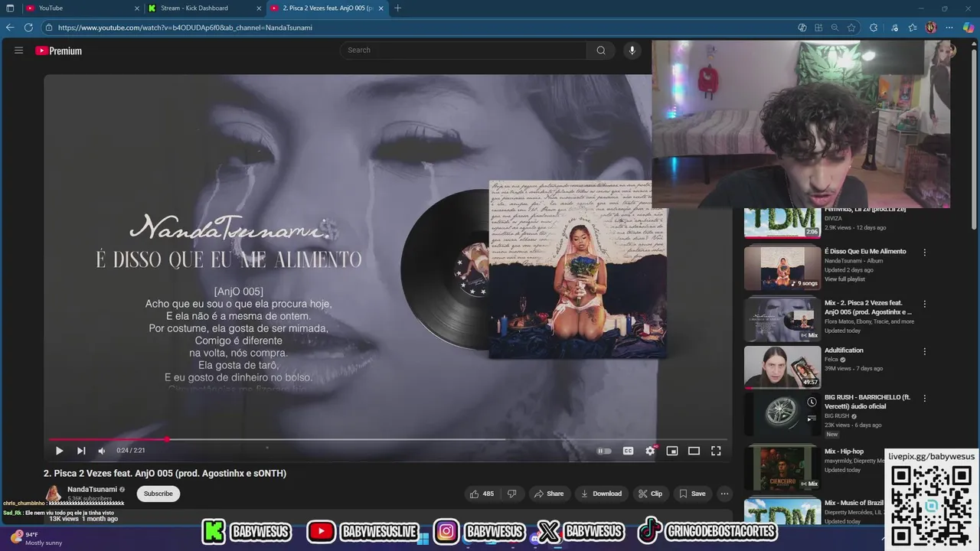The image size is (980, 551).
Task: Open Windows Start button
Action: pyautogui.click(x=423, y=539)
